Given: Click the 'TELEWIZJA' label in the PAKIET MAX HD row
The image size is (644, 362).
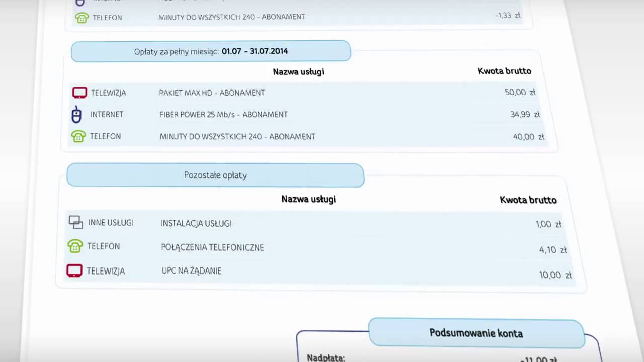Looking at the screenshot, I should (109, 93).
